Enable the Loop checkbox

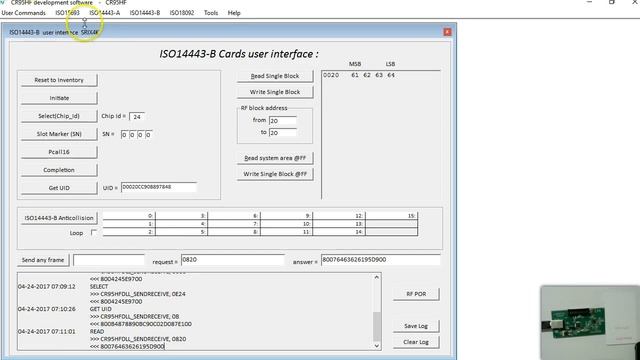click(94, 232)
